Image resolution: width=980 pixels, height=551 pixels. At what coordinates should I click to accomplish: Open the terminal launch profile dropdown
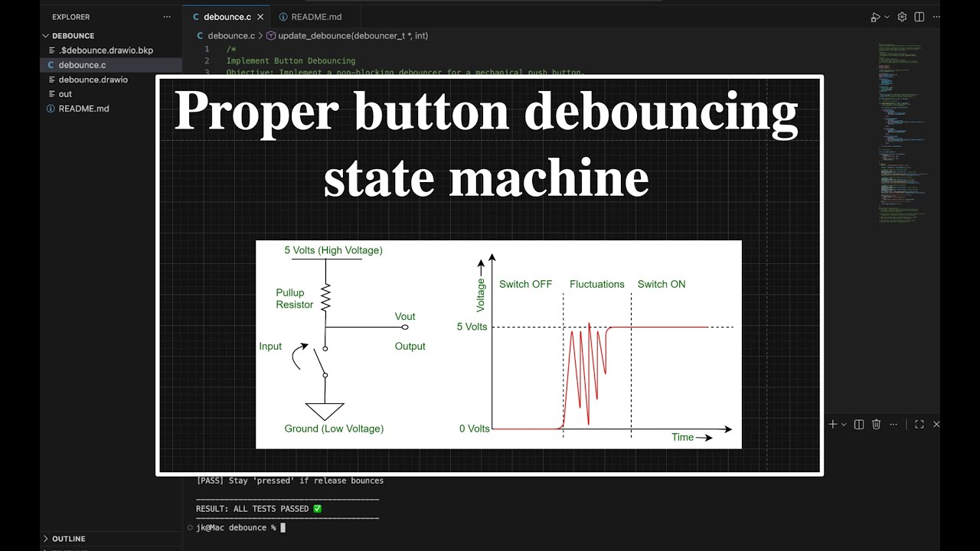[844, 424]
